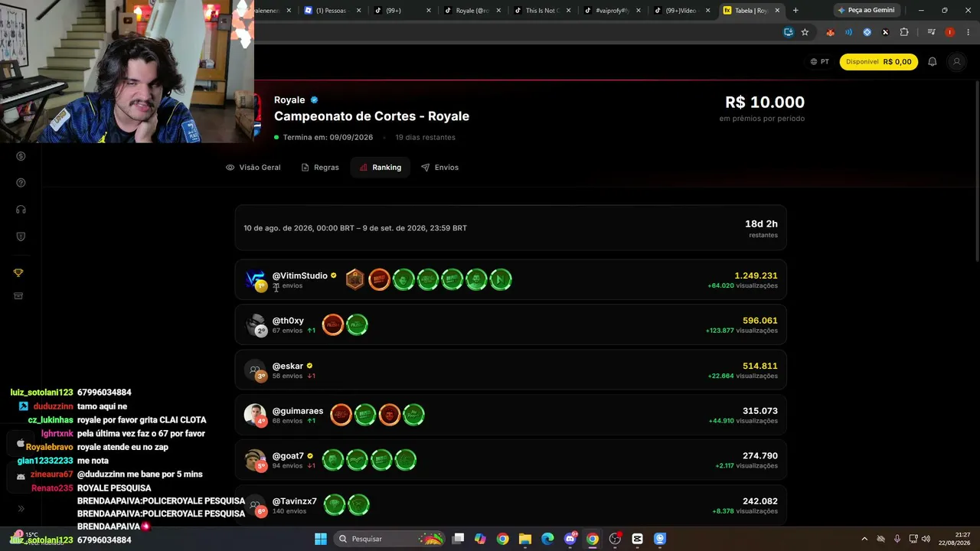Screen dimensions: 980x551
Task: Open OBS Studio from the taskbar
Action: (615, 539)
